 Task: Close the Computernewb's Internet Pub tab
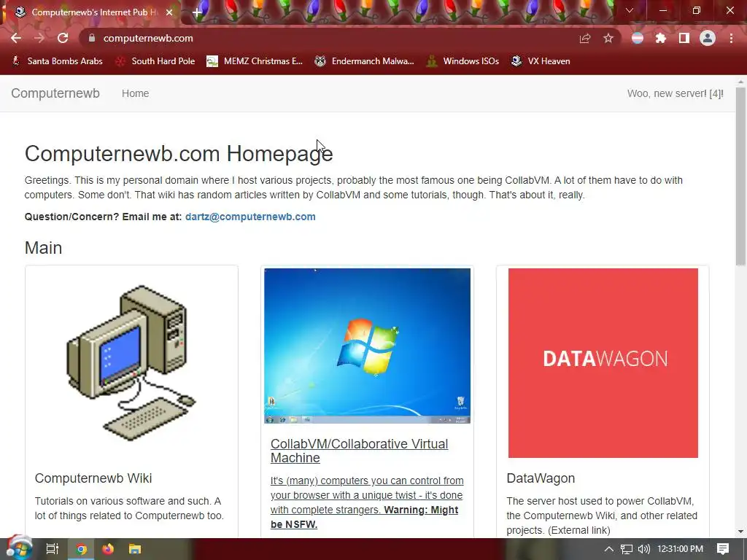click(x=169, y=12)
